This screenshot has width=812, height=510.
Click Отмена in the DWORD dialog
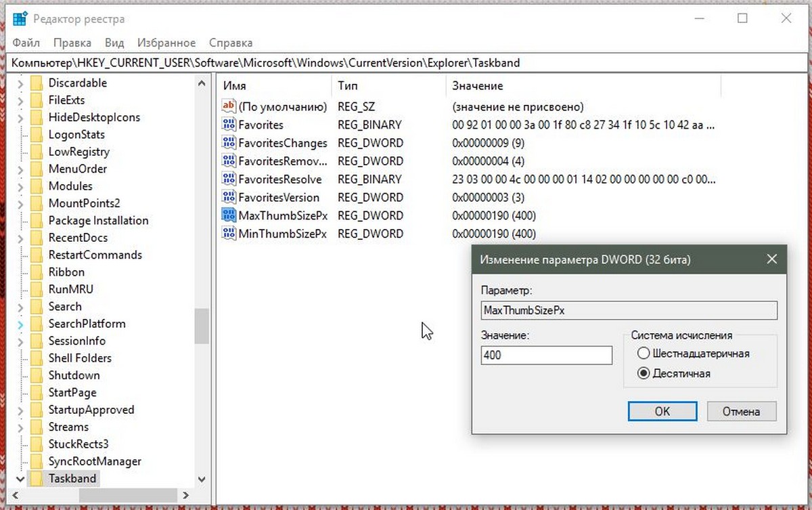(742, 411)
